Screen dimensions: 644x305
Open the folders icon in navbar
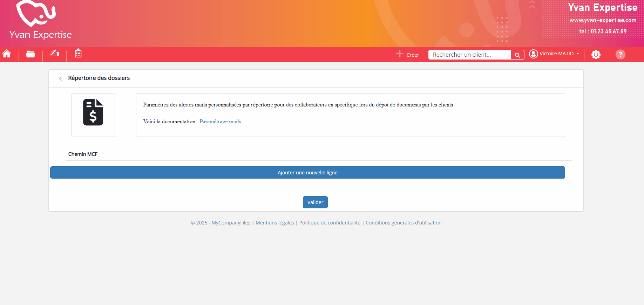(x=30, y=54)
